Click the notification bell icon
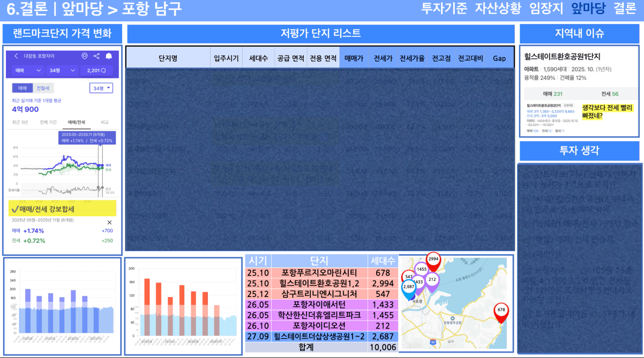 tap(109, 56)
